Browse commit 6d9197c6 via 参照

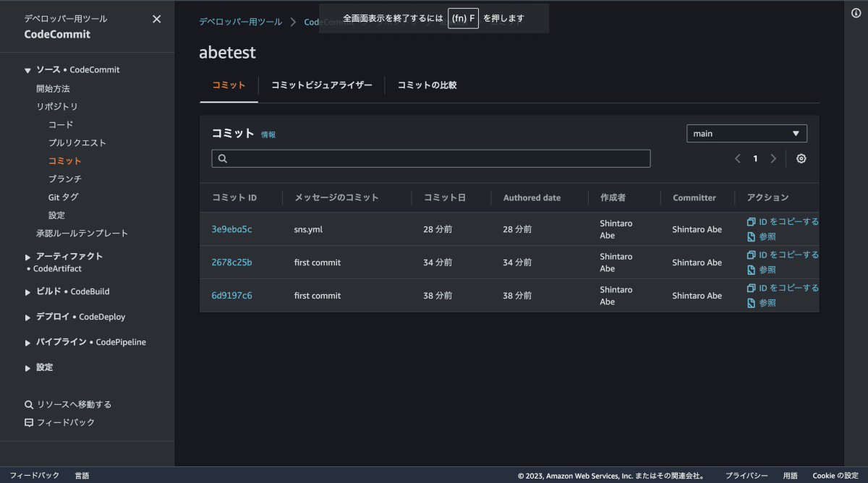762,303
